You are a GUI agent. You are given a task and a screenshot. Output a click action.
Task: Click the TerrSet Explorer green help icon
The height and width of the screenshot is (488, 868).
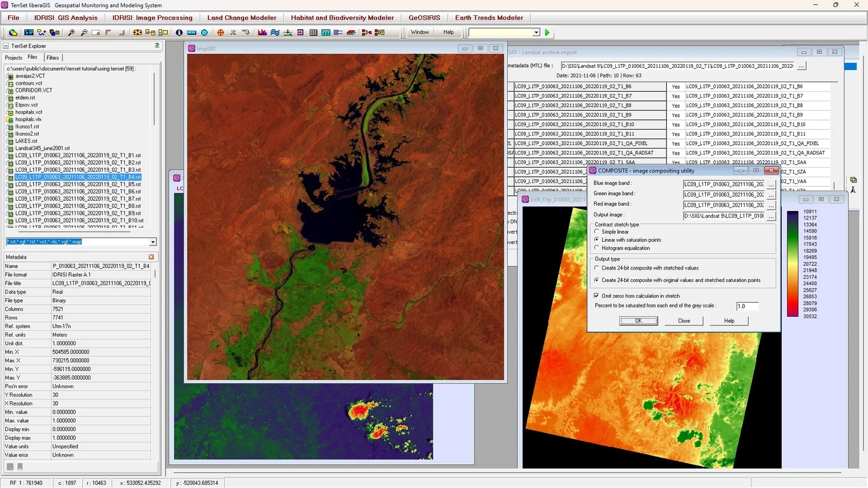coord(157,46)
